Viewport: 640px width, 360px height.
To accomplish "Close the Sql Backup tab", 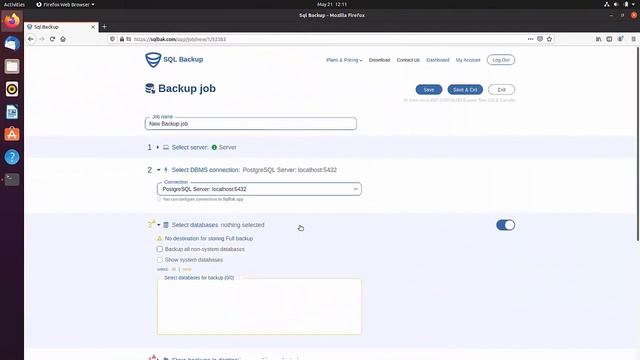I will point(93,27).
